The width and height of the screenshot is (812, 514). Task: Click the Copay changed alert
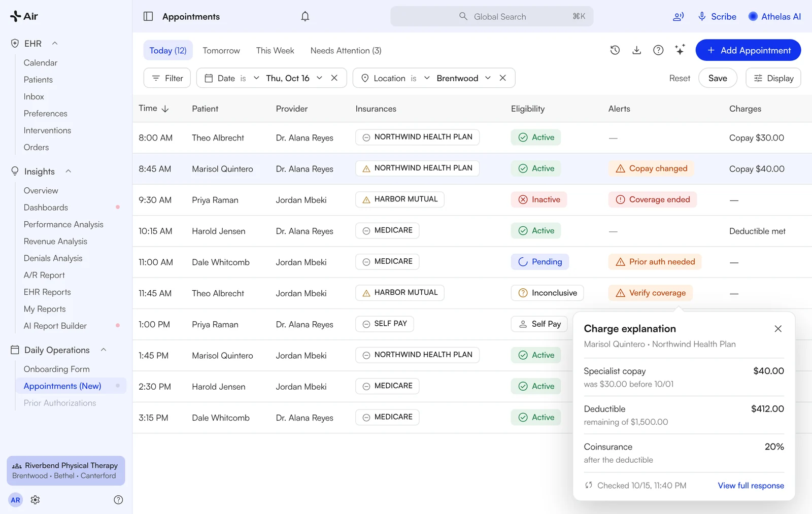click(651, 168)
